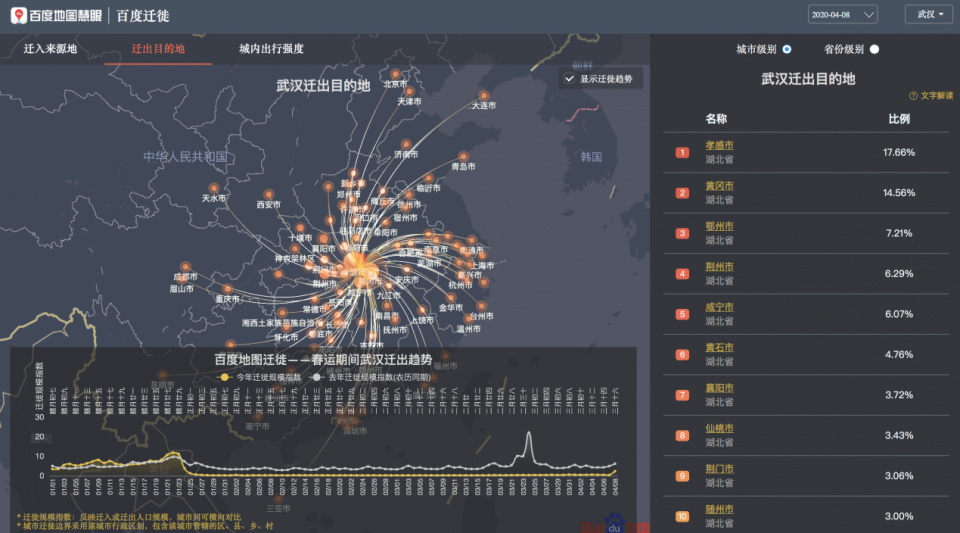This screenshot has height=533, width=960.
Task: Click the peak of last year's trend line
Action: (529, 433)
